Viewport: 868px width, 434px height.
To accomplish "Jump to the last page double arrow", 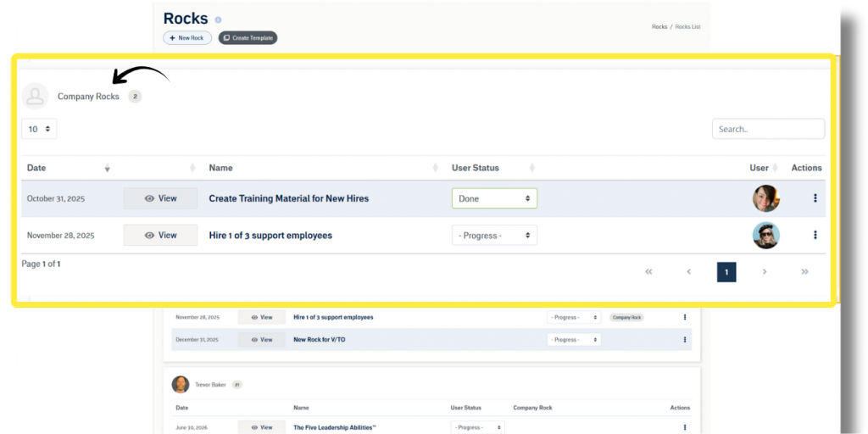I will click(x=804, y=271).
